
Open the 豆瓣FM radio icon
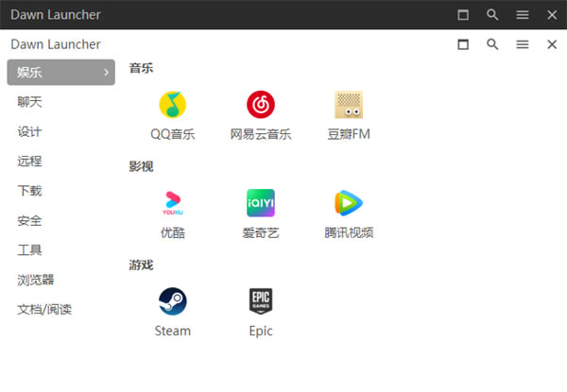[x=349, y=105]
